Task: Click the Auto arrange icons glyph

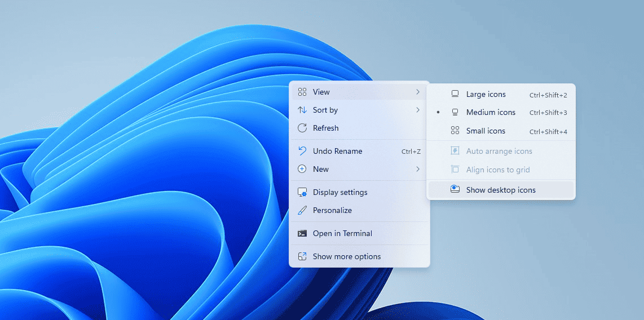Action: pos(455,151)
